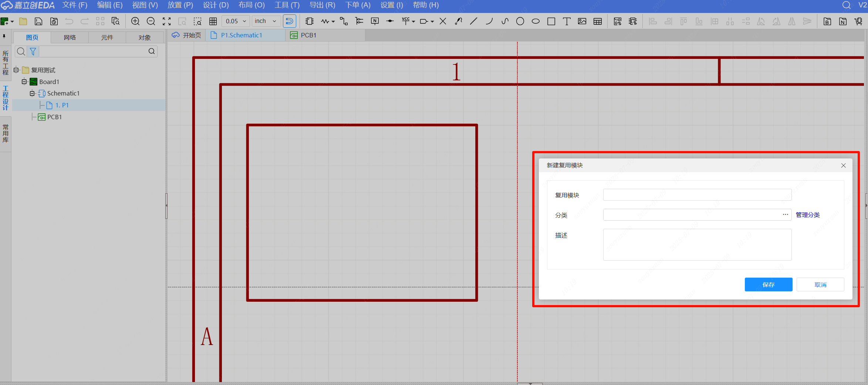Toggle the highlighted blue snap button

(289, 21)
